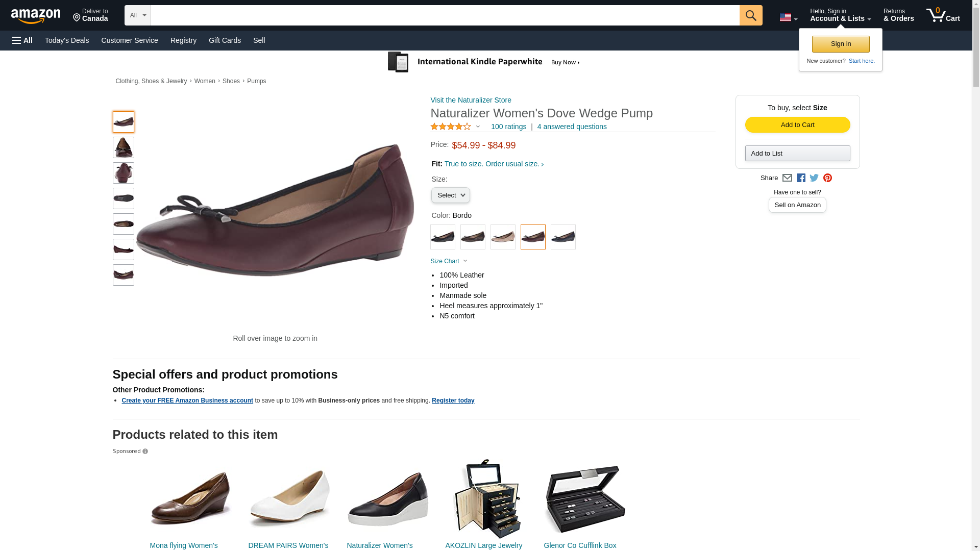Select the Bordo color swatch
Screen dimensions: 980x551
(x=533, y=237)
